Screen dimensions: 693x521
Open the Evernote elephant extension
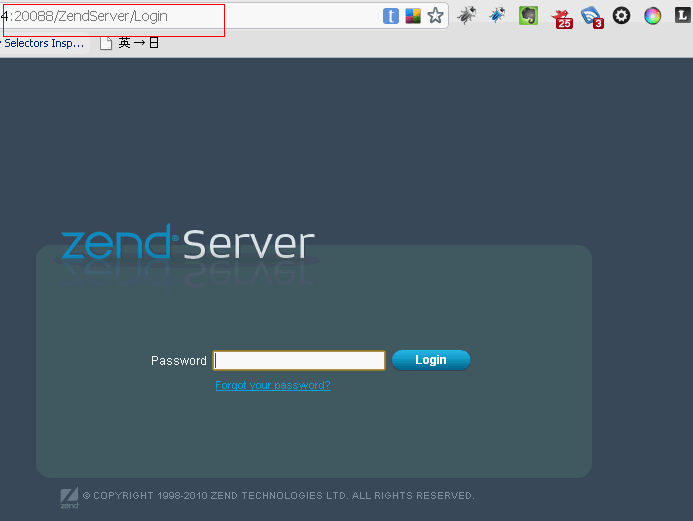click(528, 15)
